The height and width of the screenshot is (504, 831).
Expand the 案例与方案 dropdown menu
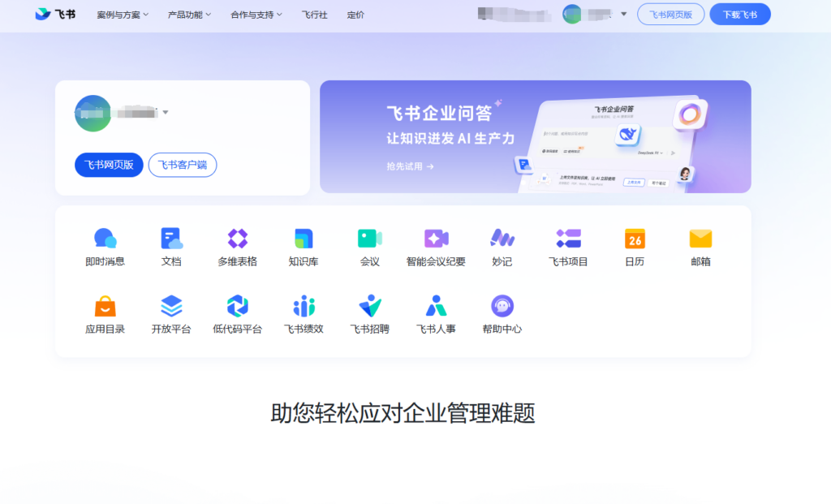click(x=122, y=14)
